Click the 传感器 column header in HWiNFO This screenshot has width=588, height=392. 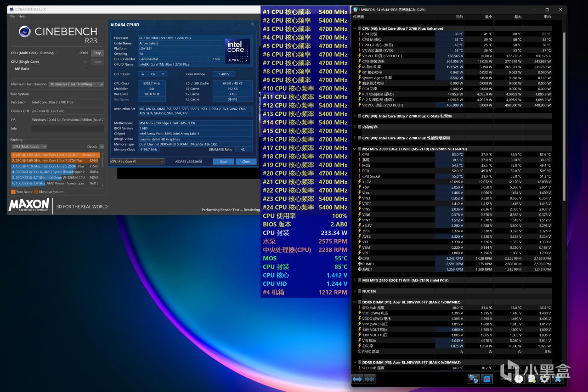tap(358, 17)
